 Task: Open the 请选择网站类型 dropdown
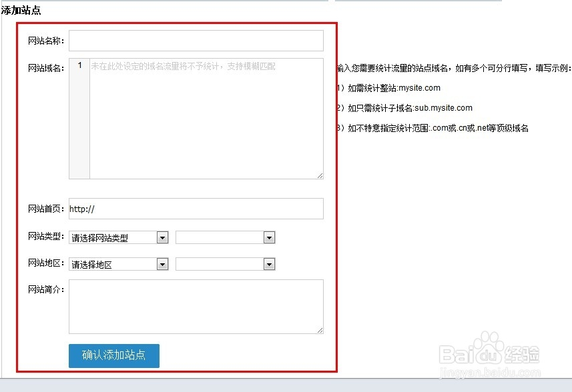[119, 237]
